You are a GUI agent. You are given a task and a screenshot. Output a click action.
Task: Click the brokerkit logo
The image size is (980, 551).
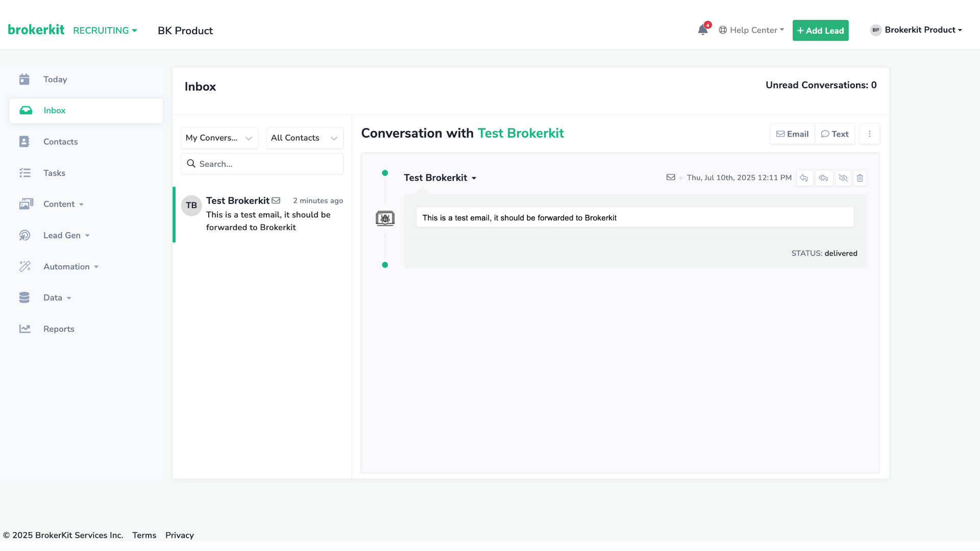[x=36, y=30]
